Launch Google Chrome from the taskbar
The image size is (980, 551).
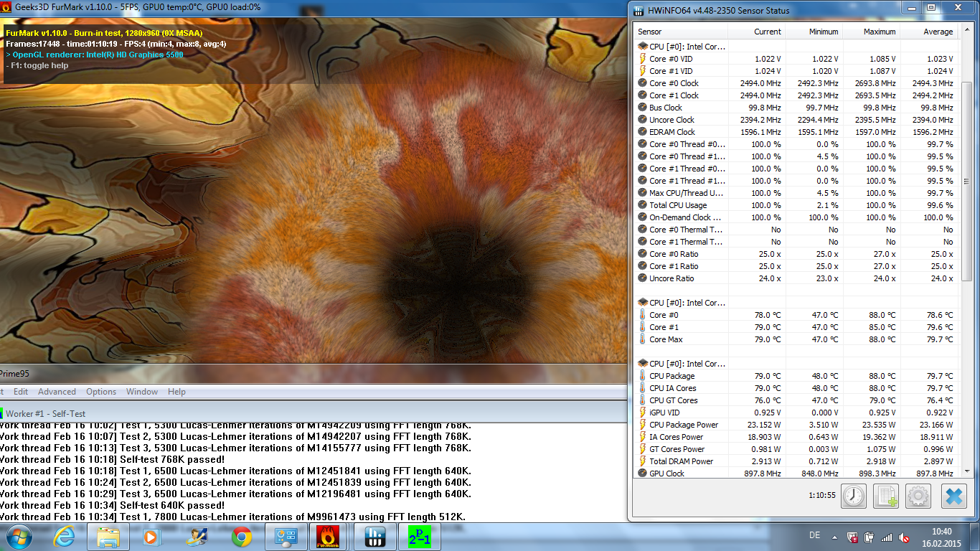pyautogui.click(x=241, y=537)
